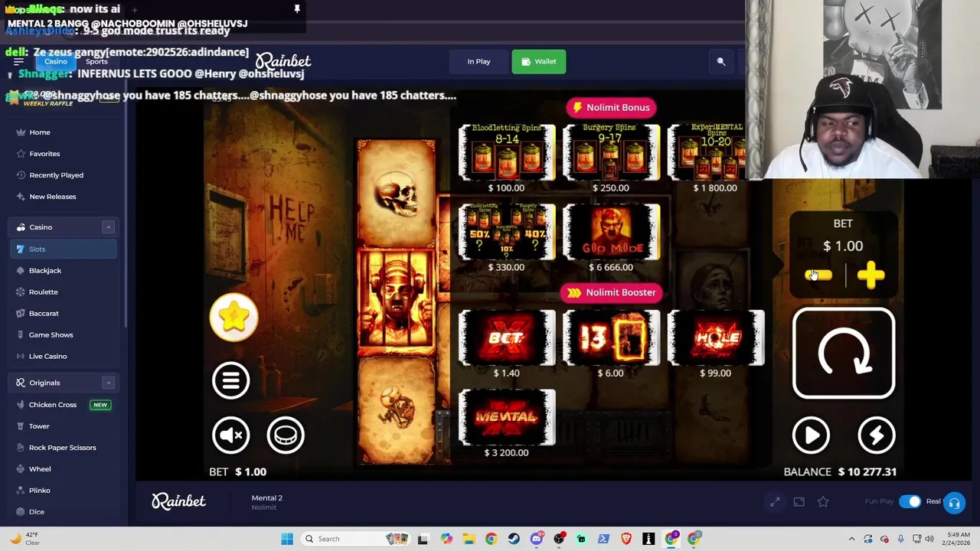980x551 pixels.
Task: Increase bet with the yellow plus button
Action: [871, 275]
